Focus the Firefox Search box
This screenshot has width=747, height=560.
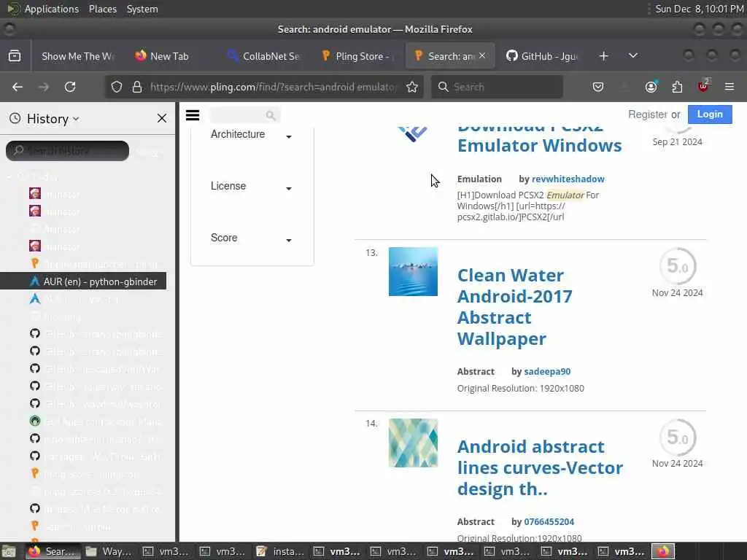[497, 87]
